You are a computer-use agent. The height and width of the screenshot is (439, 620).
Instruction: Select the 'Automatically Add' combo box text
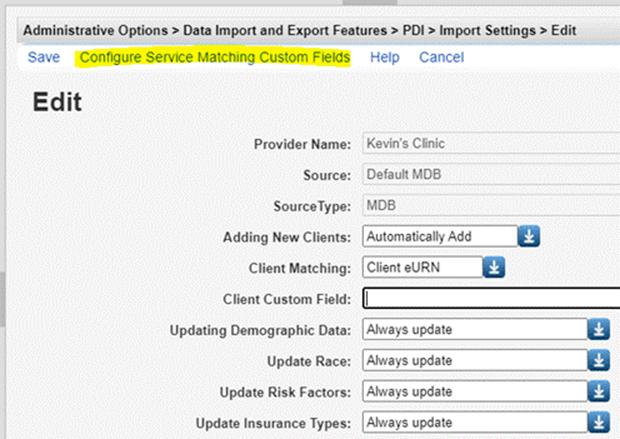439,237
